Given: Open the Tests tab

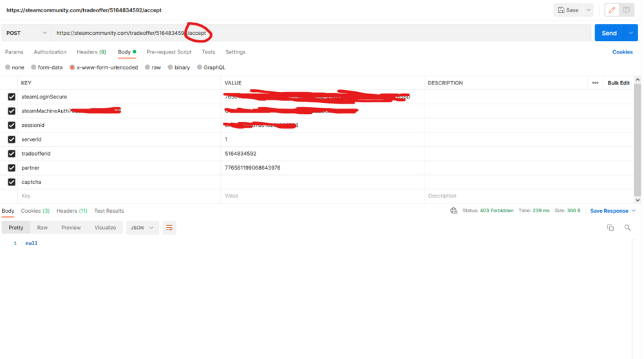Looking at the screenshot, I should click(208, 52).
